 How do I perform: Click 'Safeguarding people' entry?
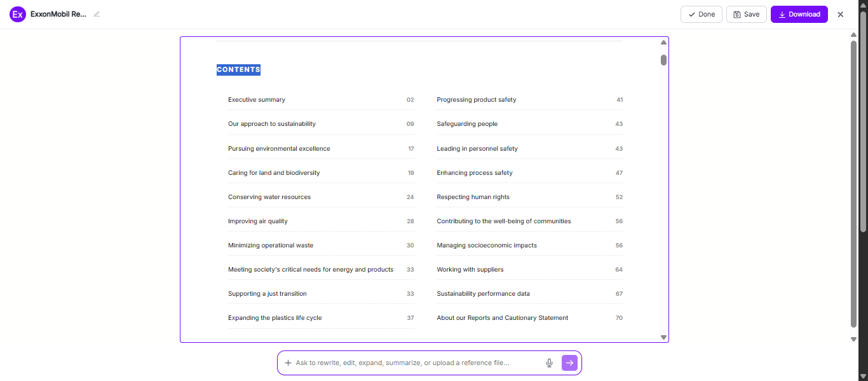[467, 124]
